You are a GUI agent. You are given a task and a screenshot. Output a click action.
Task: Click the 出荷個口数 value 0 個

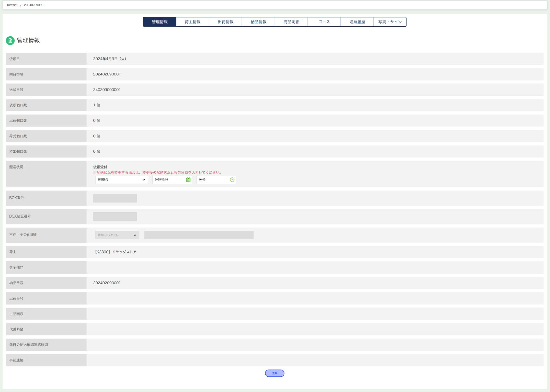pyautogui.click(x=97, y=120)
